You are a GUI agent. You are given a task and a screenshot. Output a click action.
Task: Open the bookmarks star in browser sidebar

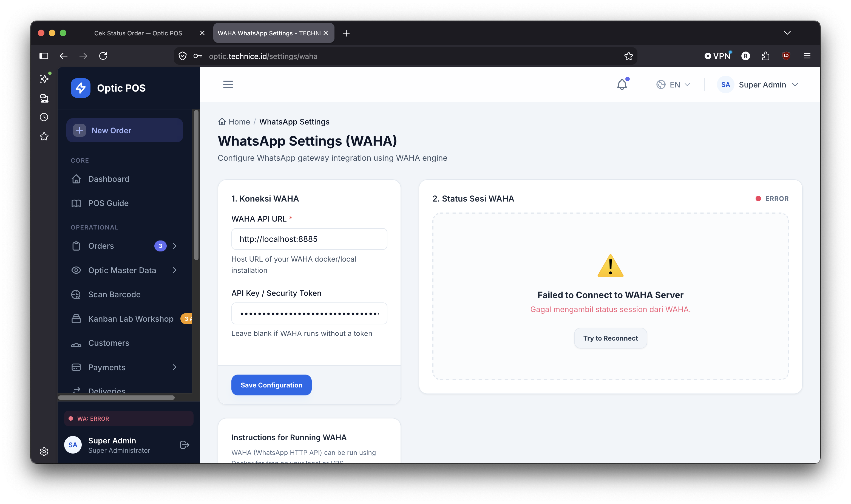point(44,137)
